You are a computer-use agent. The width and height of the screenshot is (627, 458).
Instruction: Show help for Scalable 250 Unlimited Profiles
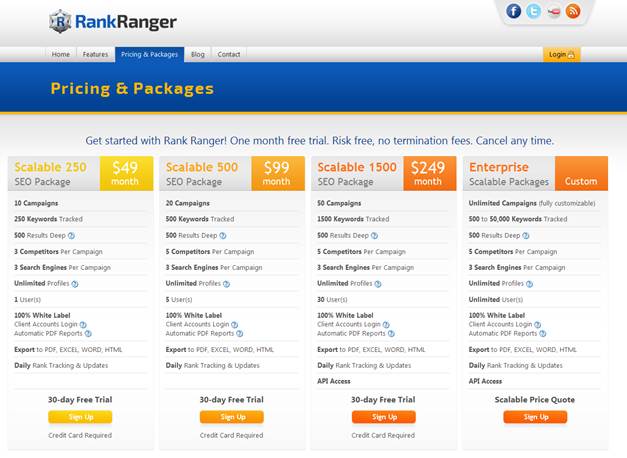(x=75, y=284)
